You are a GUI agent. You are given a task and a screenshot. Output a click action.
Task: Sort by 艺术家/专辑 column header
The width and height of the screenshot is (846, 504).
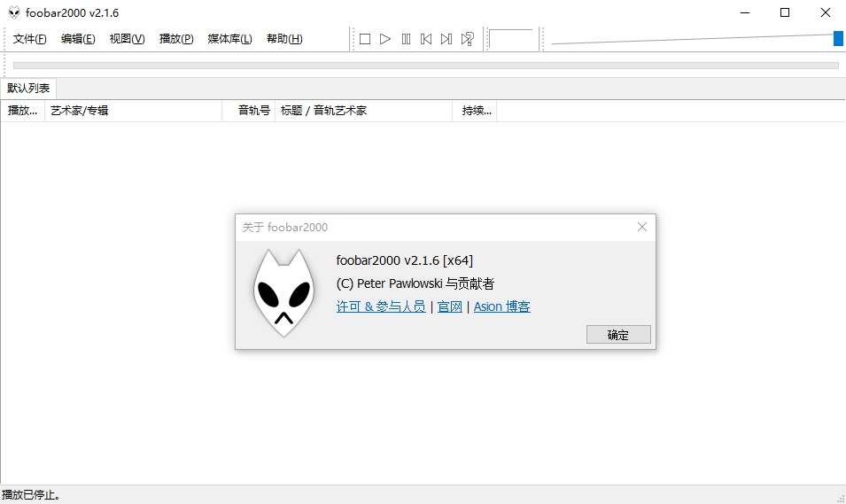pos(133,111)
